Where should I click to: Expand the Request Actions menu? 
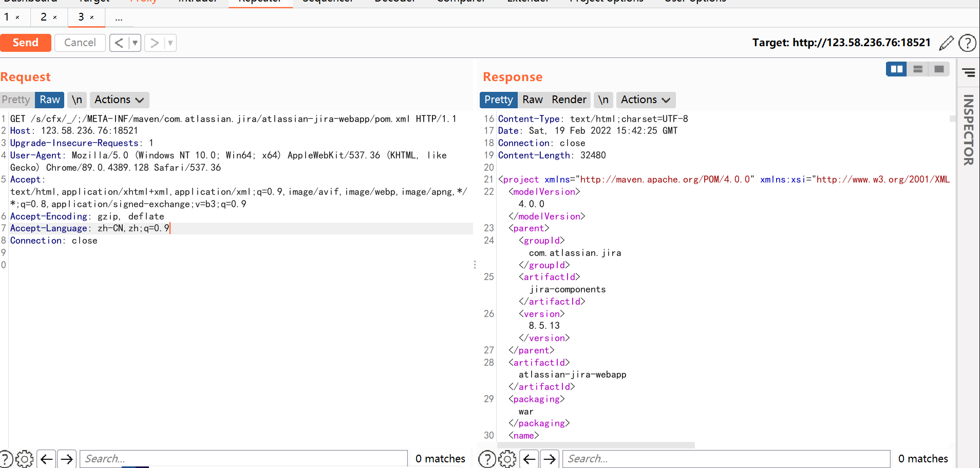pyautogui.click(x=119, y=100)
